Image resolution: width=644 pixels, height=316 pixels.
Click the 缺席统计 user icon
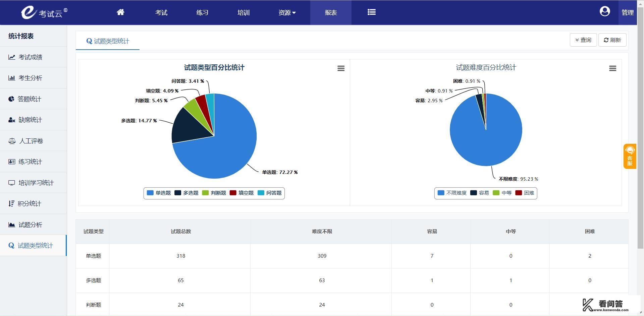coord(12,120)
